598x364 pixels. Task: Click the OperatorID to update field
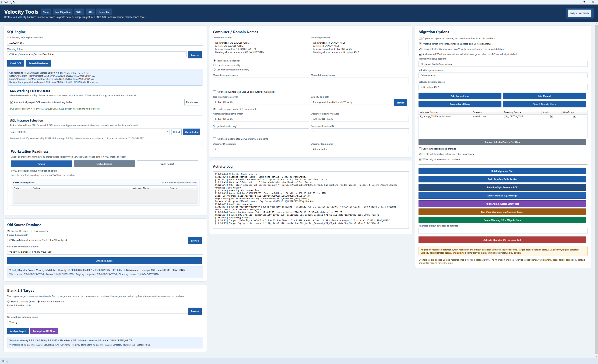pos(261,149)
